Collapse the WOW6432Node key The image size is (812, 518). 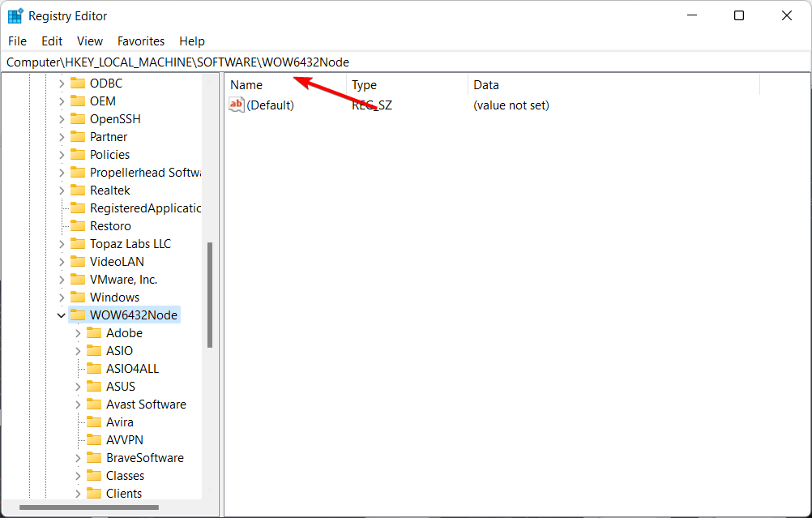click(61, 315)
